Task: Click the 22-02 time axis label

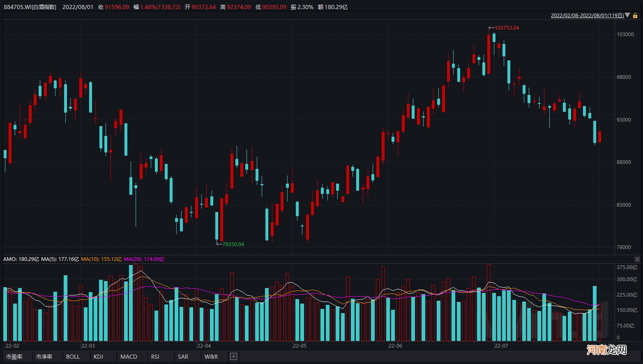Action: pos(13,346)
